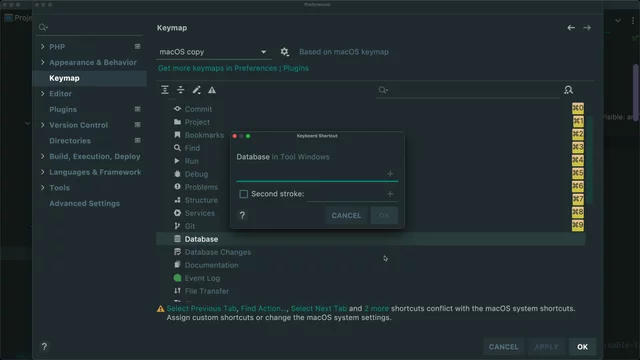Expand Languages & Frameworks section
Viewport: 640px width, 360px height.
pos(42,172)
